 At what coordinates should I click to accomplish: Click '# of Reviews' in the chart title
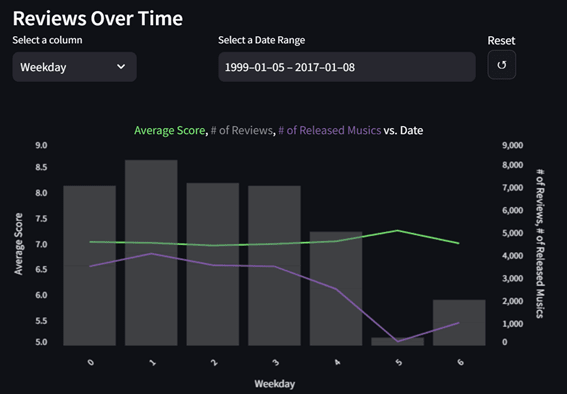point(242,130)
